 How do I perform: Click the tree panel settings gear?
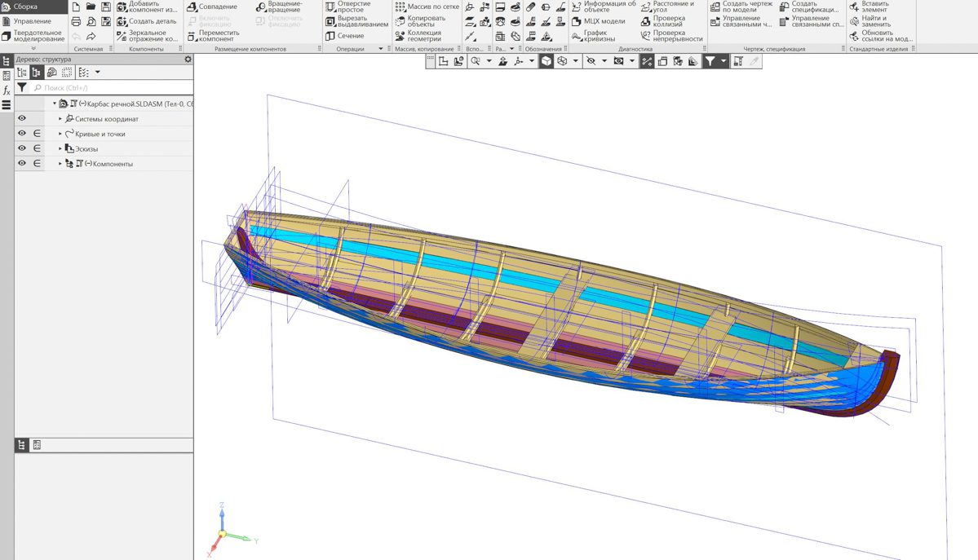pos(188,60)
